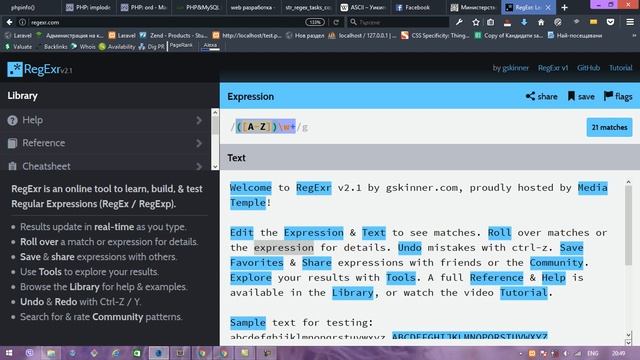Click the bookmark star icon in toolbar

pos(476,22)
